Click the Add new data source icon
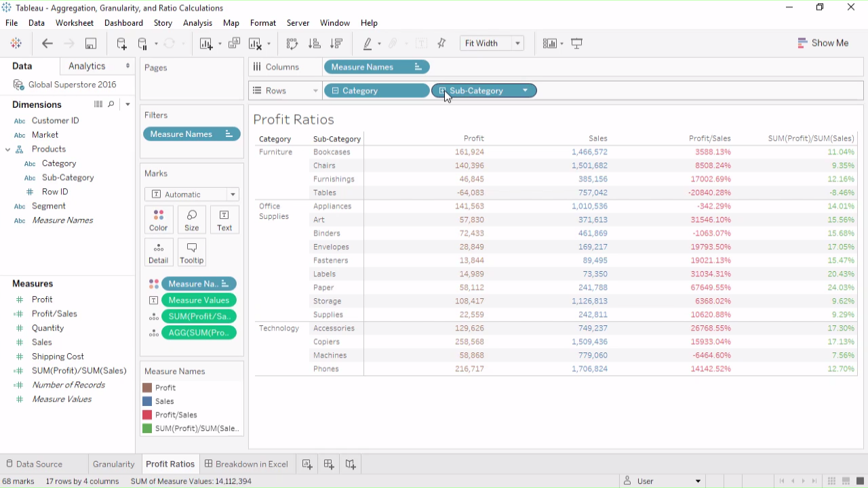868x488 pixels. pyautogui.click(x=121, y=43)
